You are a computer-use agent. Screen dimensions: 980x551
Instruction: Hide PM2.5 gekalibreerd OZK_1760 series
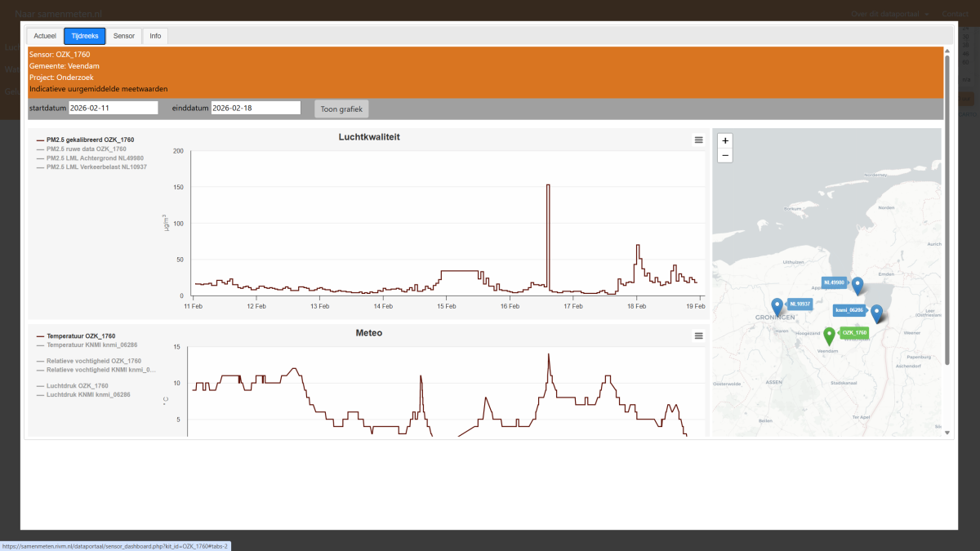90,140
